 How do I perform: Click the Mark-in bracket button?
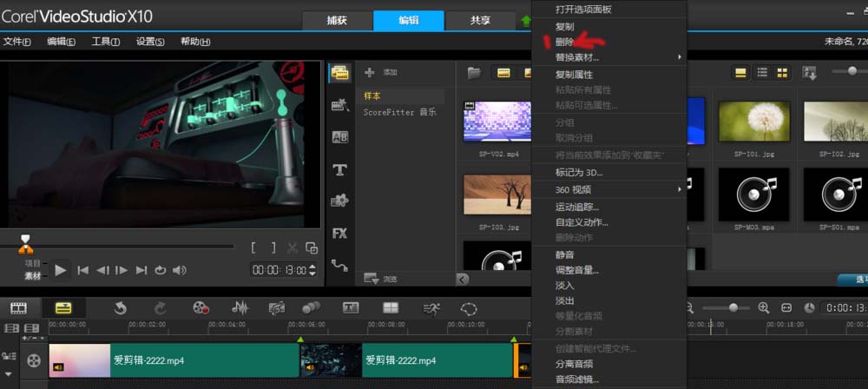(253, 247)
